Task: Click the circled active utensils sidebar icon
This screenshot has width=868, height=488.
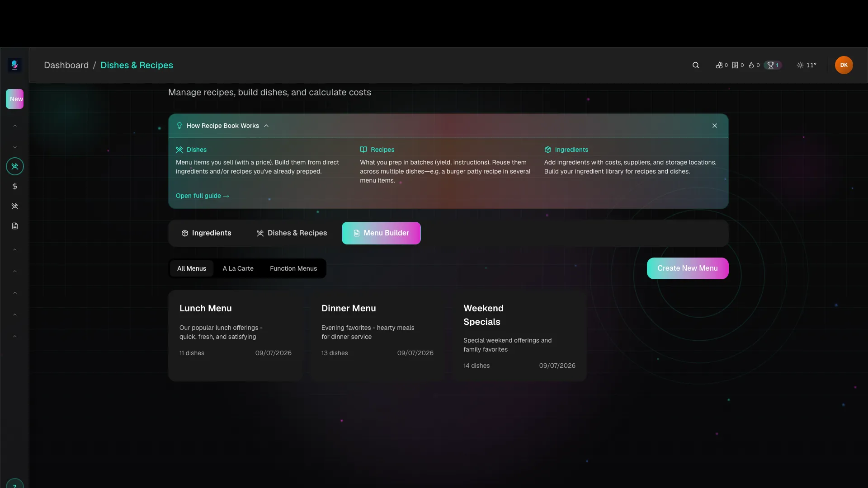Action: coord(15,166)
